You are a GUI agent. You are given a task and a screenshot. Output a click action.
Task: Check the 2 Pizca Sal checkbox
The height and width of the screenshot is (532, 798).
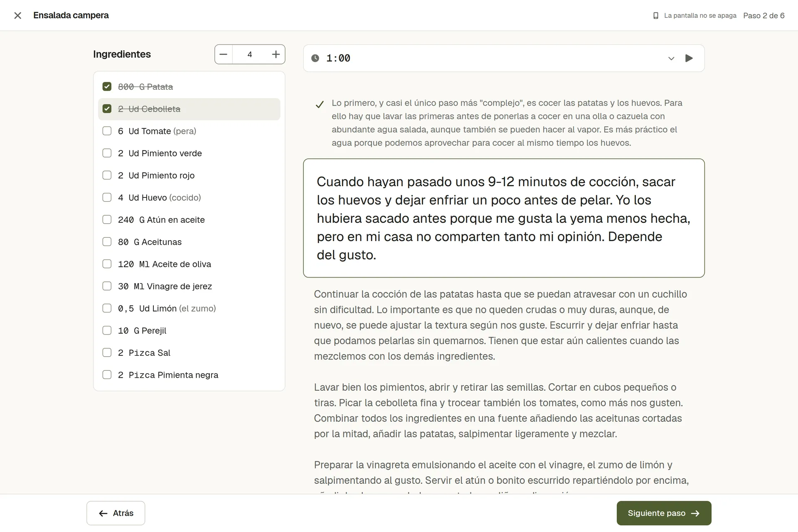(107, 352)
